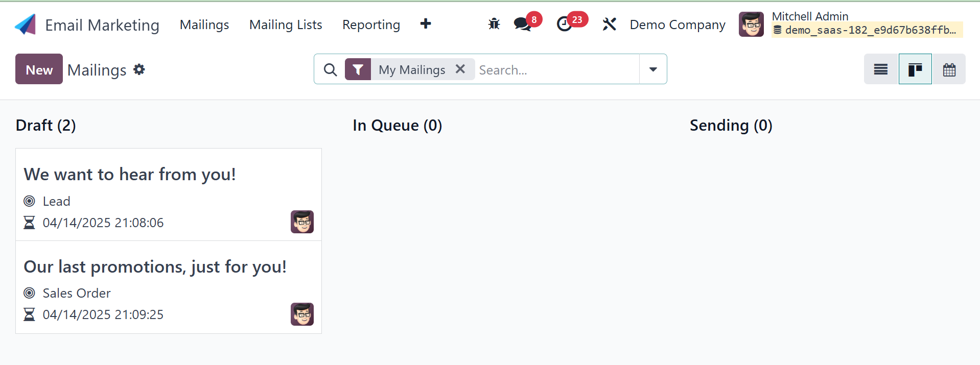The height and width of the screenshot is (365, 980).
Task: Open the Demo Company switcher
Action: point(678,25)
